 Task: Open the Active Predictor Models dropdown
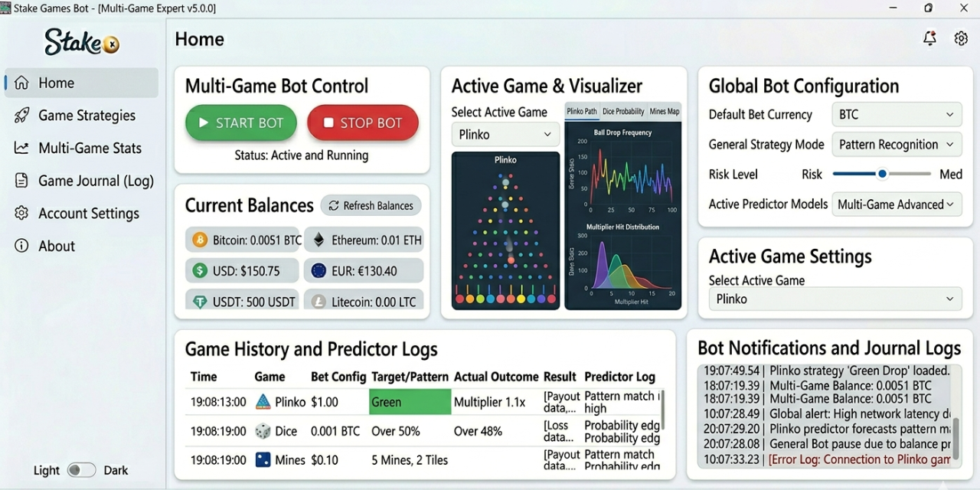coord(897,204)
